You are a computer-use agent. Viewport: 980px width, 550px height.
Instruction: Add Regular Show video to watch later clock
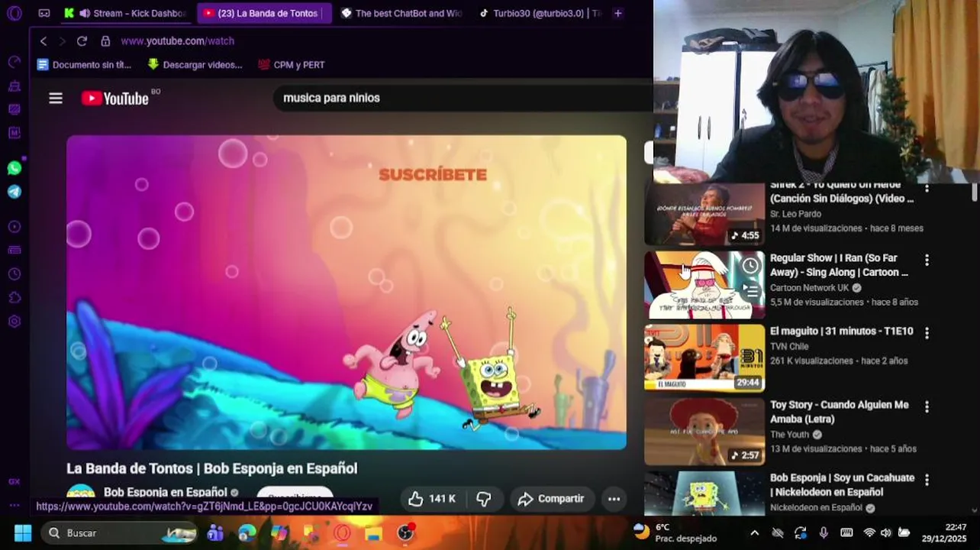[751, 266]
